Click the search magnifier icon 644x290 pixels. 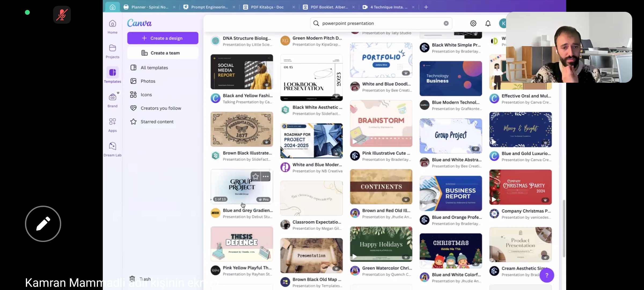[x=316, y=23]
